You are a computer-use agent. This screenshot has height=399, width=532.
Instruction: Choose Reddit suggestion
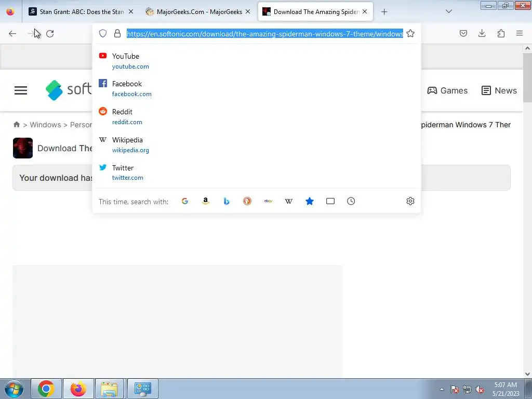click(x=257, y=116)
